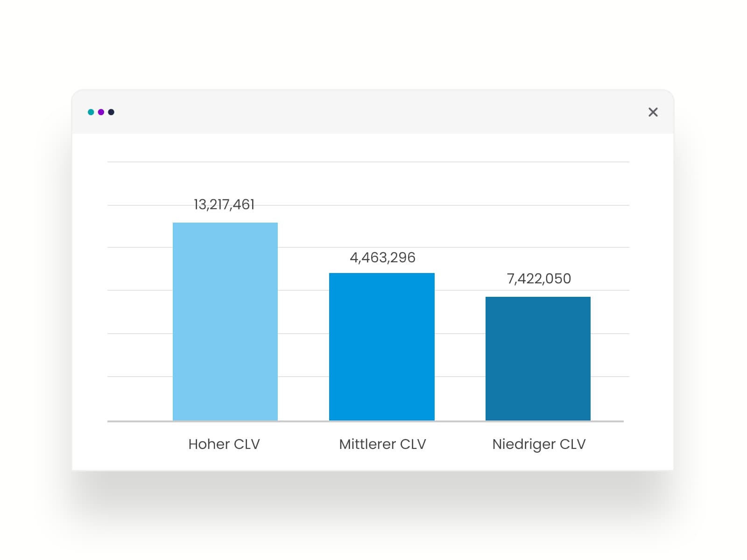The height and width of the screenshot is (560, 747).
Task: Click the purple window dot icon
Action: [x=100, y=112]
